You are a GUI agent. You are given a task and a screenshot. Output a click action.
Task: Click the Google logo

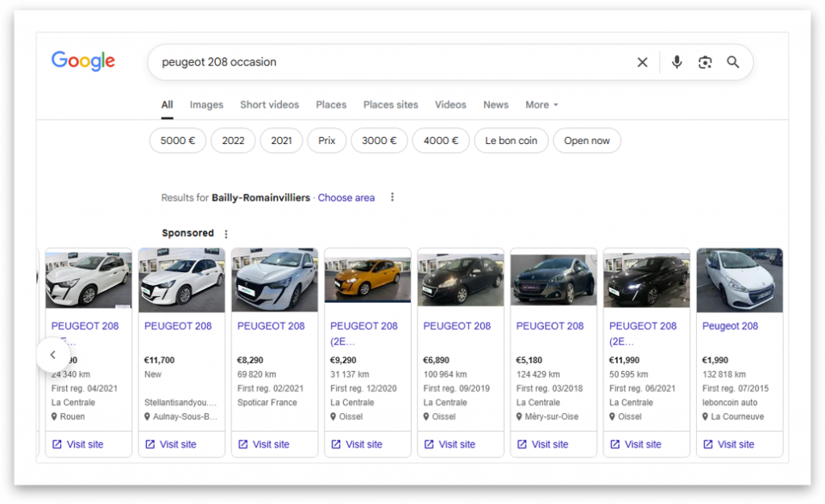[x=83, y=61]
